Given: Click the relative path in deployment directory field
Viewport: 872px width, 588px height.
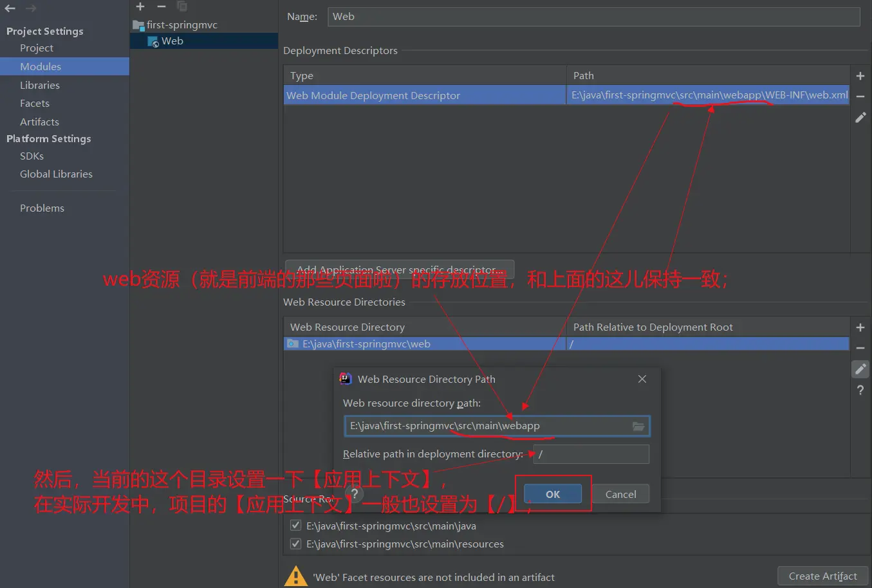Looking at the screenshot, I should point(591,454).
